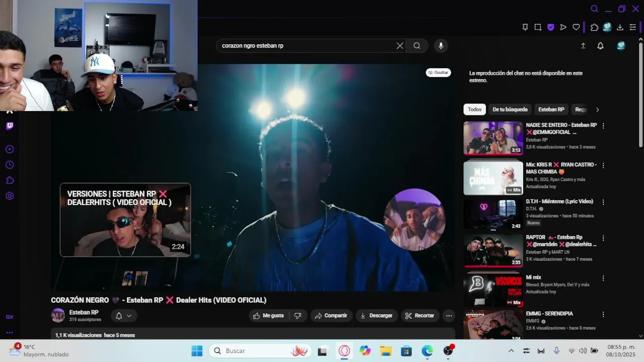Open options menu for RAPTOR video

point(603,238)
